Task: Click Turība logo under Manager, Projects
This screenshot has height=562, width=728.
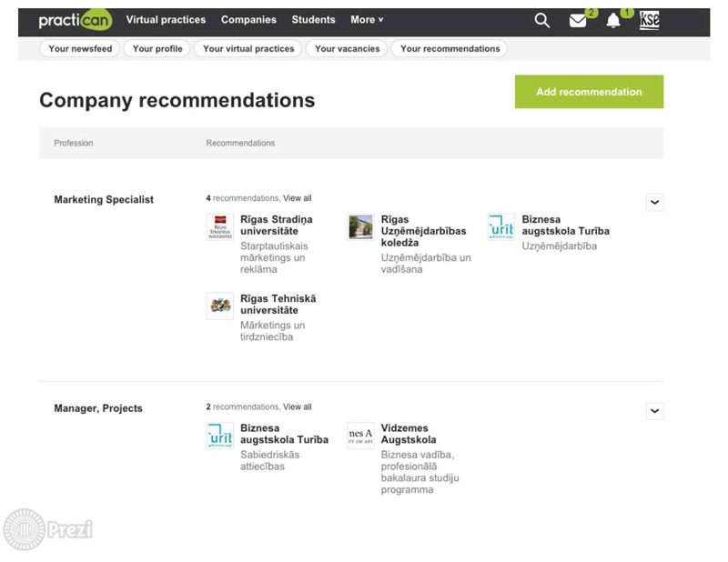Action: (220, 436)
